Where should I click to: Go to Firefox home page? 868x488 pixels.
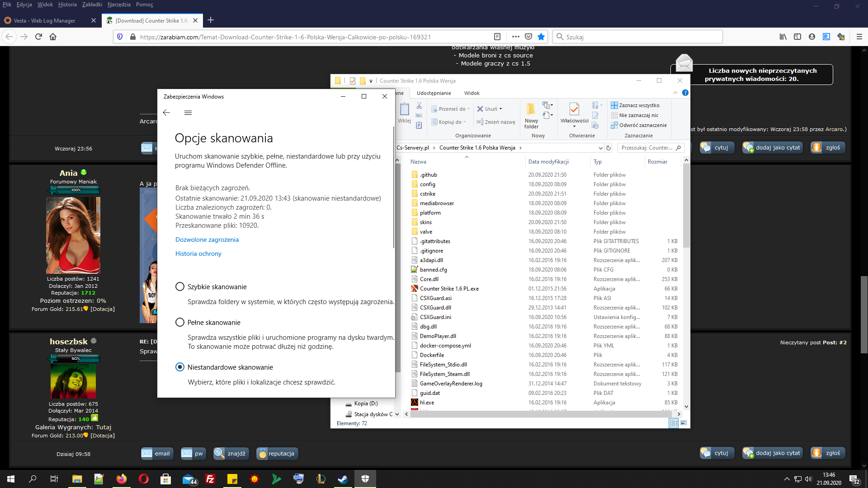(53, 37)
